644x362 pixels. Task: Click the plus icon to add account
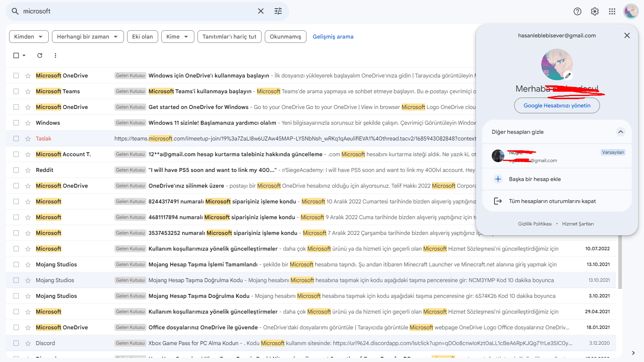(498, 179)
